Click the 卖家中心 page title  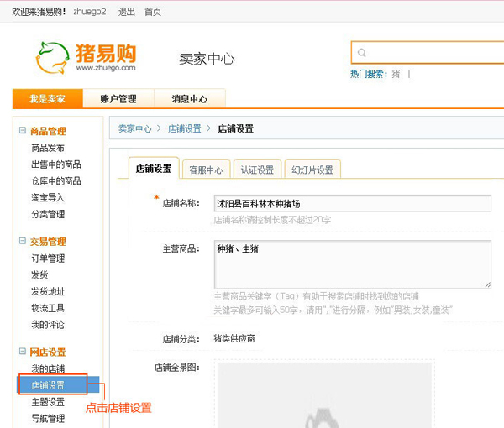coord(207,59)
